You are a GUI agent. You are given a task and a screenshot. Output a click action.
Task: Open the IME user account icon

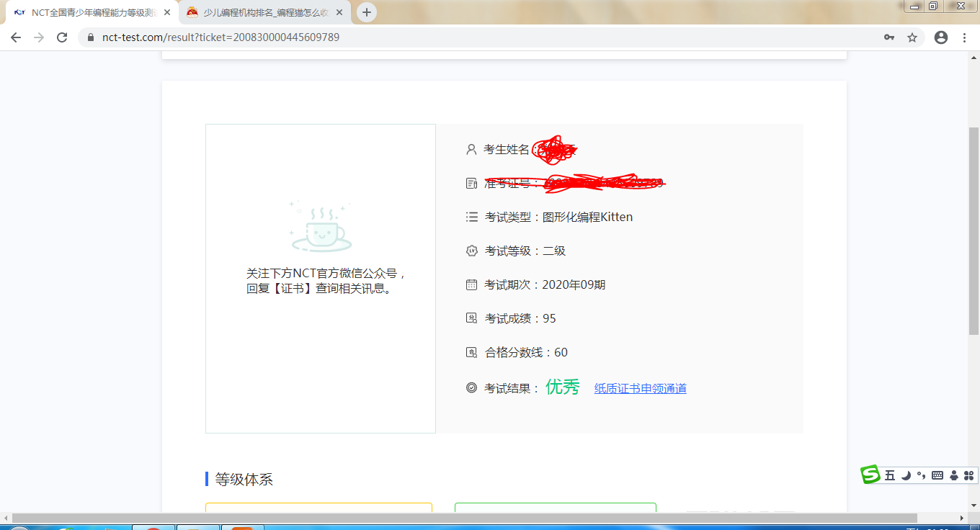954,475
